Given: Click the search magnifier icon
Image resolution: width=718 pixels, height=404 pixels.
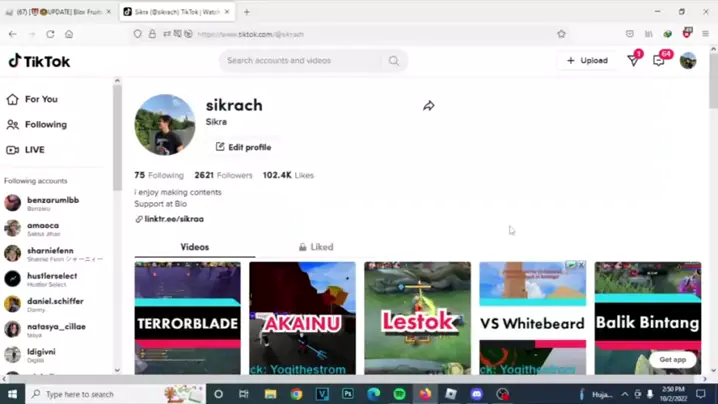Looking at the screenshot, I should [394, 61].
